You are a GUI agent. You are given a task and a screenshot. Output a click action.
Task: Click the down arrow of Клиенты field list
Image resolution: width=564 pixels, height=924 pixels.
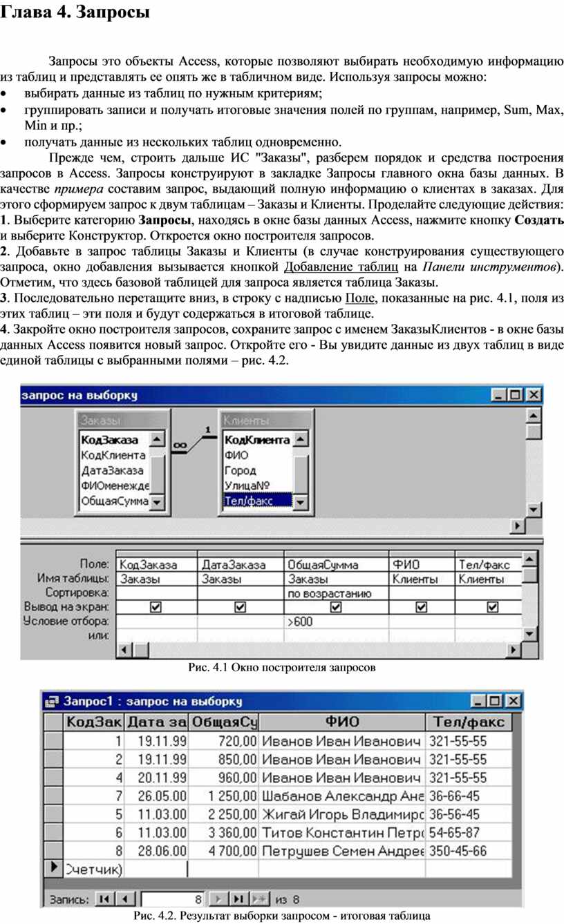300,502
